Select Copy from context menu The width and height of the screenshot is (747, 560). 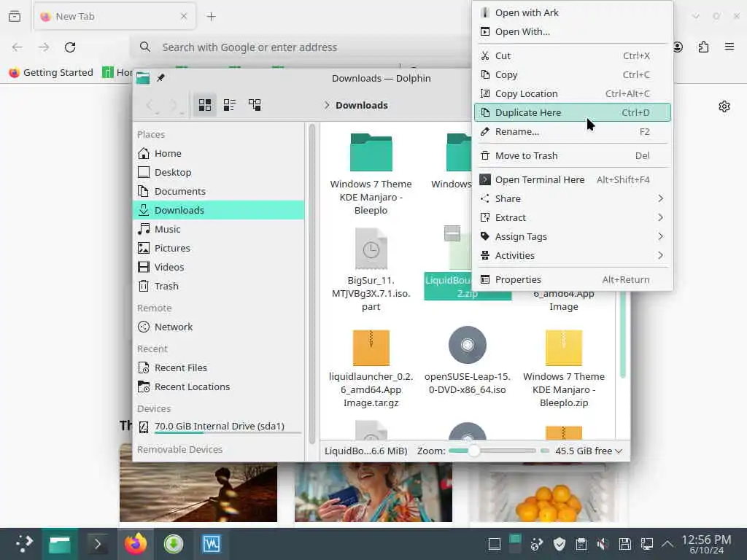(x=572, y=75)
